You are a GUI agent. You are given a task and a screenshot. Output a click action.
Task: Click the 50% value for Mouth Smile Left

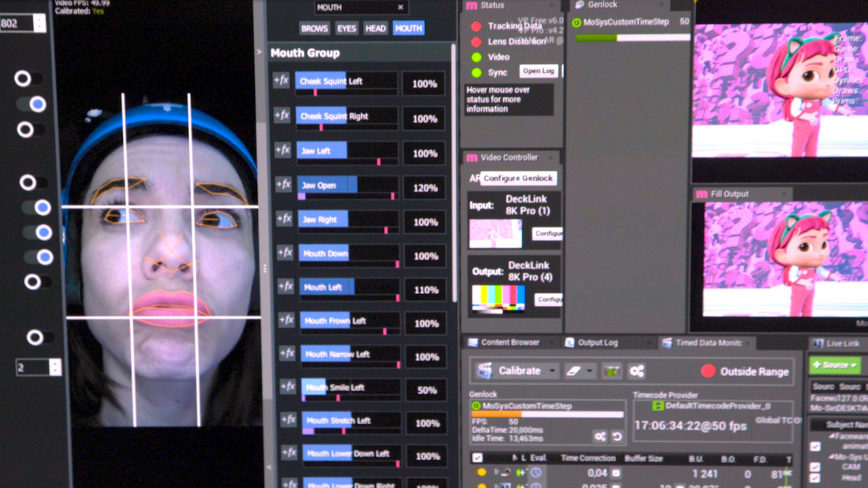[x=427, y=390]
